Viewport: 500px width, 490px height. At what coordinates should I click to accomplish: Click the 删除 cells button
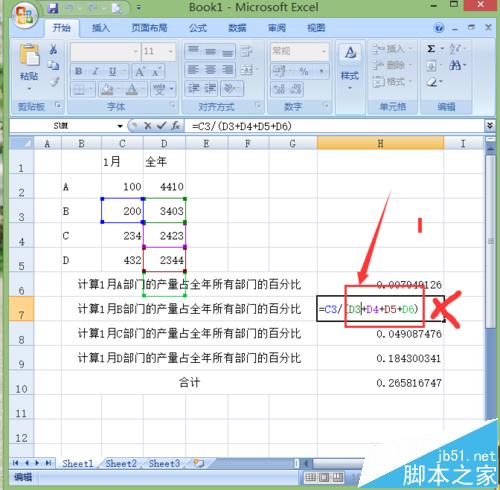(x=392, y=65)
